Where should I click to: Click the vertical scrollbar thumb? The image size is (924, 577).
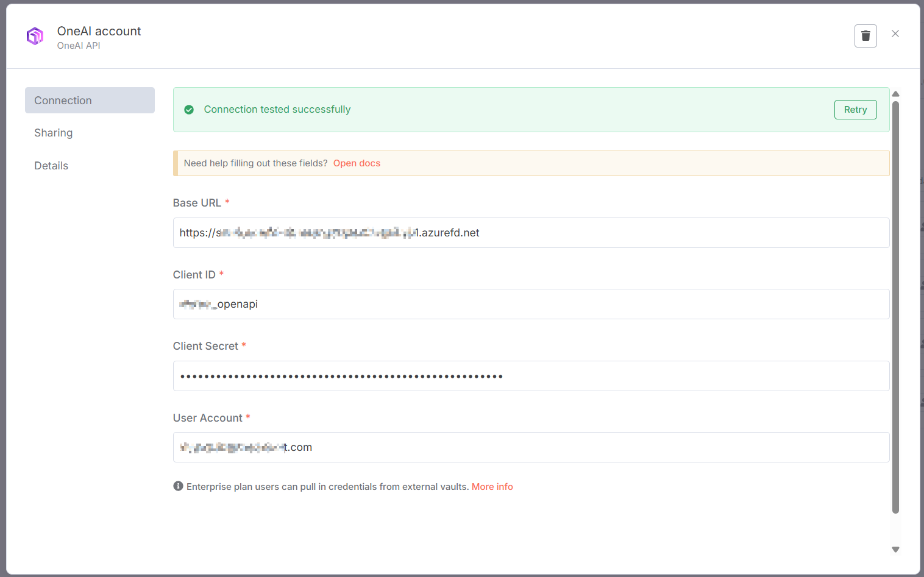pos(895,308)
